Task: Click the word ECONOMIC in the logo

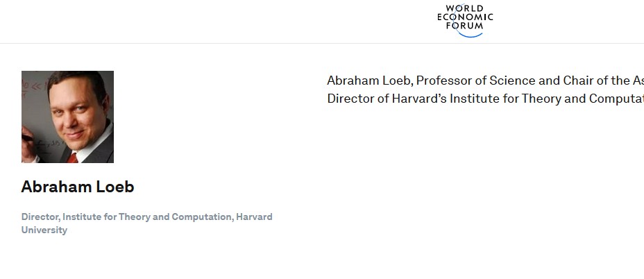Action: (x=465, y=17)
